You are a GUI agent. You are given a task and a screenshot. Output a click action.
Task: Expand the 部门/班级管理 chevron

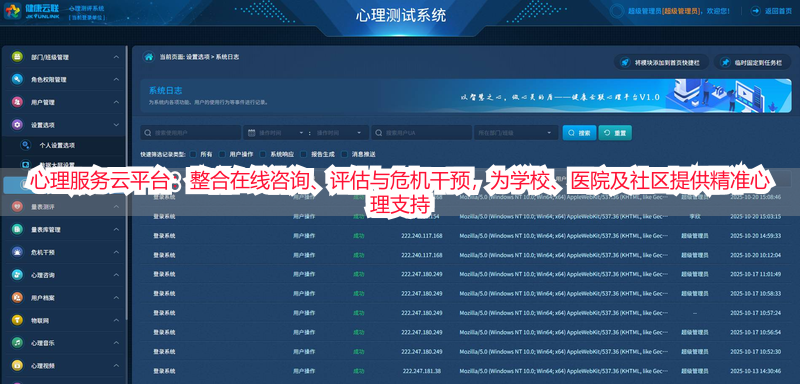(x=116, y=57)
